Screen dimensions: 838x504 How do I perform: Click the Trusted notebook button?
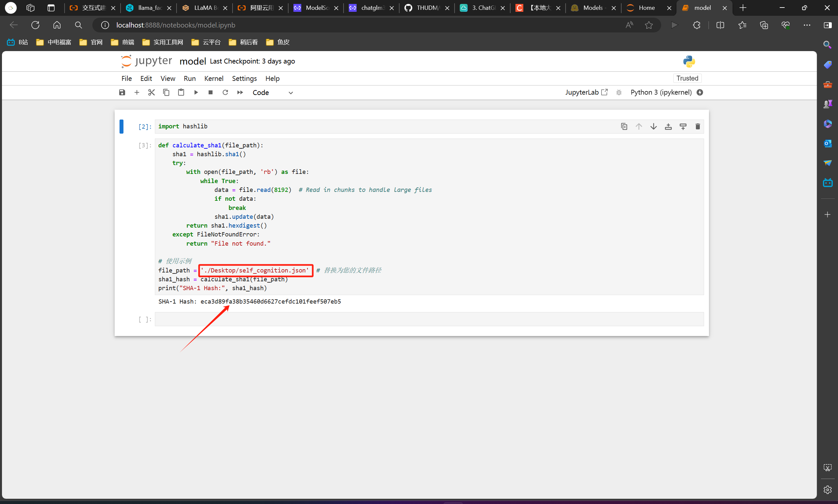[x=687, y=78]
